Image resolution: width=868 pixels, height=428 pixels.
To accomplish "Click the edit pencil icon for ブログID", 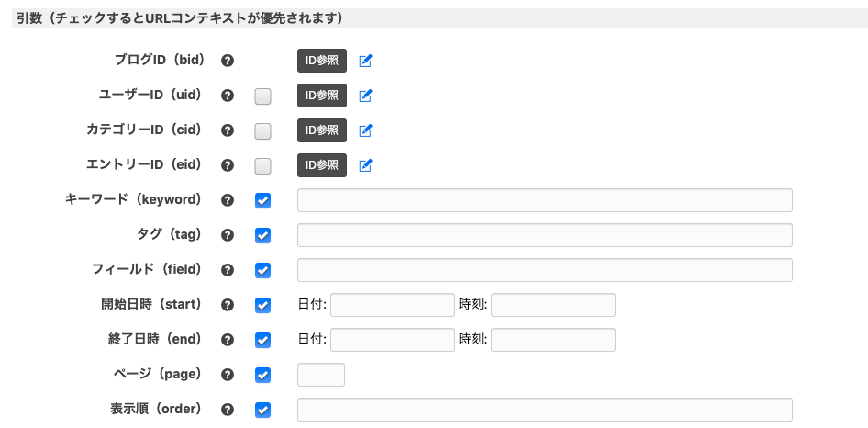I will pyautogui.click(x=365, y=61).
